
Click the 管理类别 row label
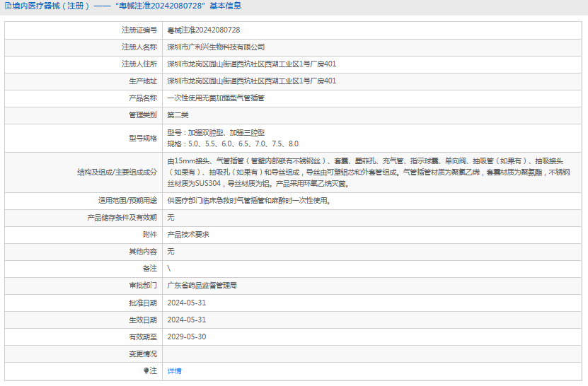click(x=143, y=115)
